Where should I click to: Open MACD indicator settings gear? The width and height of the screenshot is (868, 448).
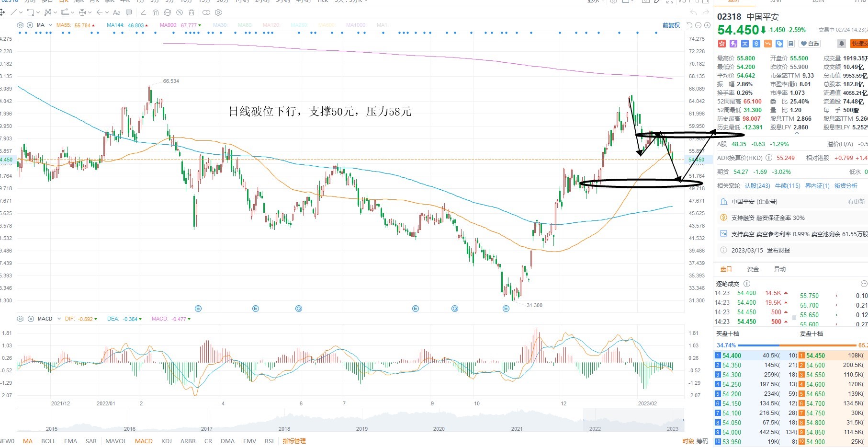tap(20, 319)
